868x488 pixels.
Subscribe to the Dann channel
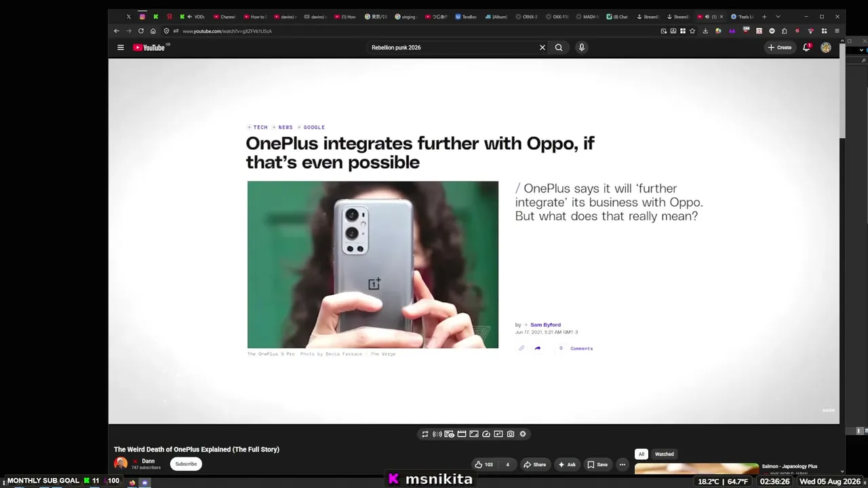[186, 464]
